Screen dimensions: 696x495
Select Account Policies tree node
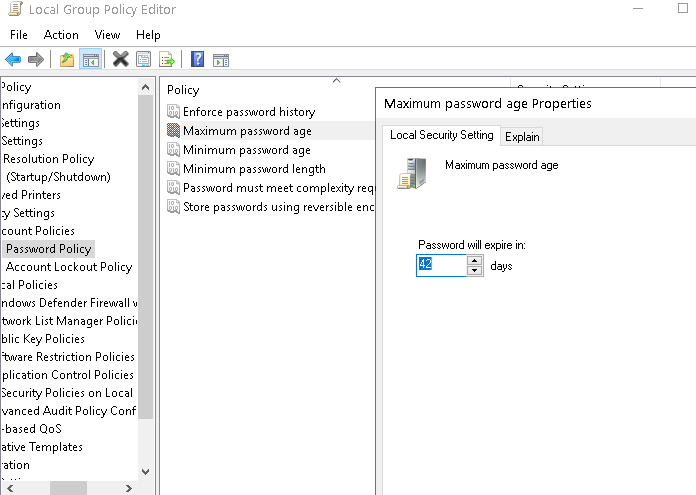click(38, 231)
